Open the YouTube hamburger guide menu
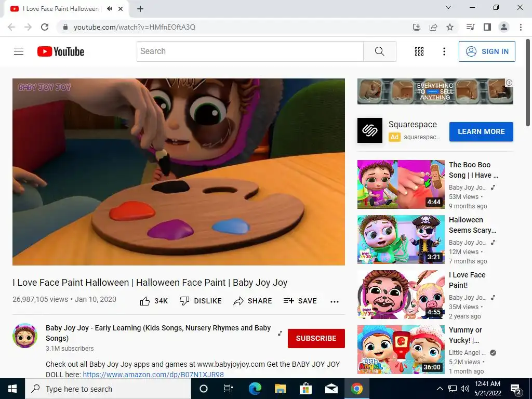Image resolution: width=532 pixels, height=399 pixels. click(x=19, y=51)
